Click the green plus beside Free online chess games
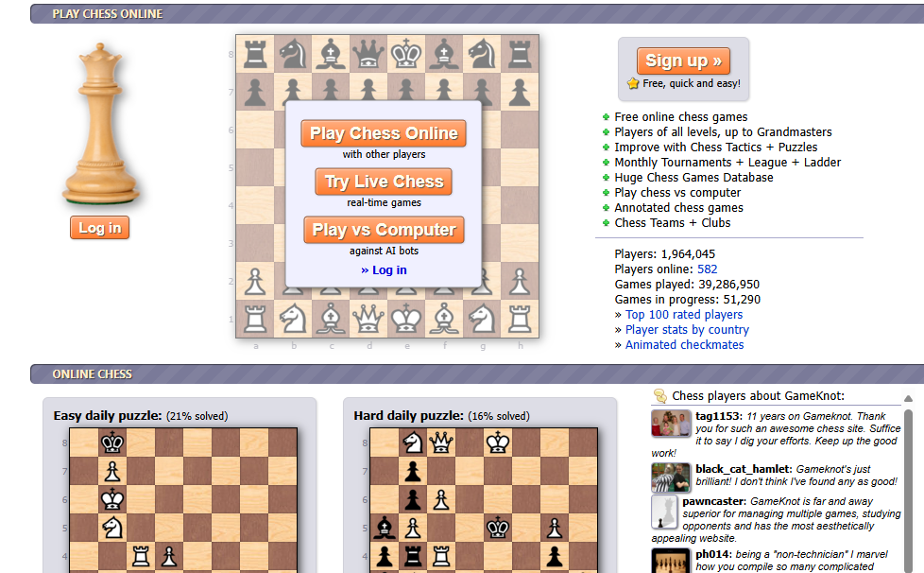 click(605, 117)
